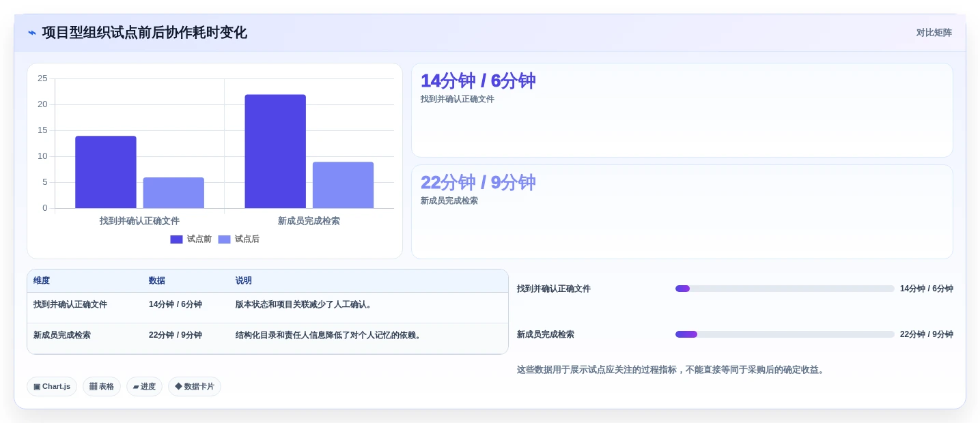Click the description 版本状态和项目关联减少了人工确认
Screen dimensions: 980x423
pos(305,305)
